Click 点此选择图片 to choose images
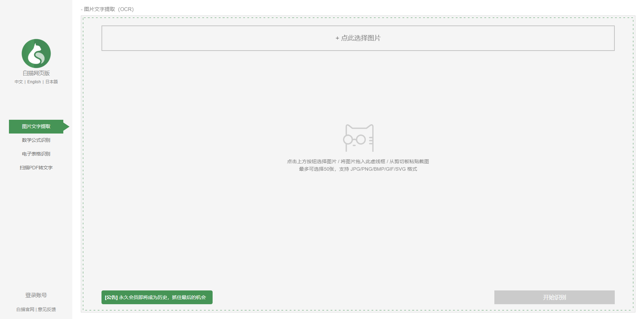 (x=358, y=38)
